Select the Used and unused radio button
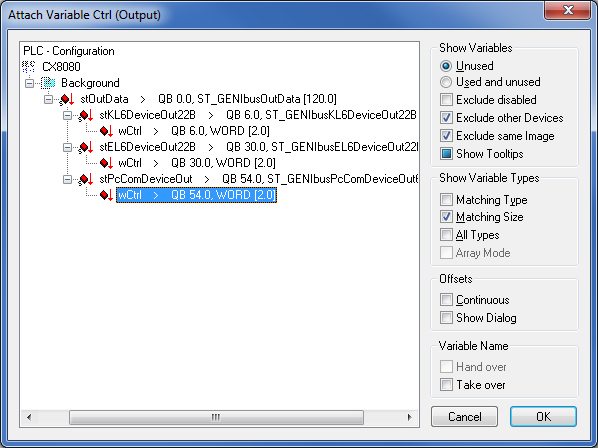Image resolution: width=598 pixels, height=448 pixels. 445,82
